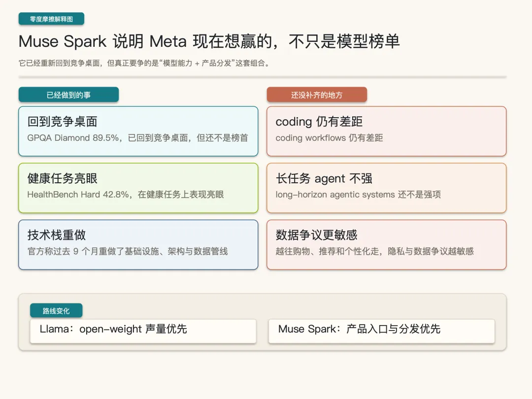
Task: Click the 路线变化 badge
Action: [56, 311]
